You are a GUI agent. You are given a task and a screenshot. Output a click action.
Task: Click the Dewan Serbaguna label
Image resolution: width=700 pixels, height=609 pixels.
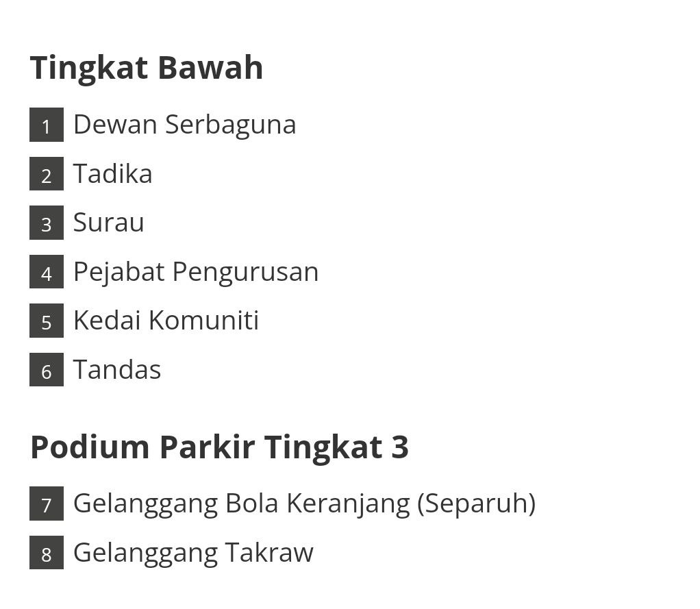point(184,125)
